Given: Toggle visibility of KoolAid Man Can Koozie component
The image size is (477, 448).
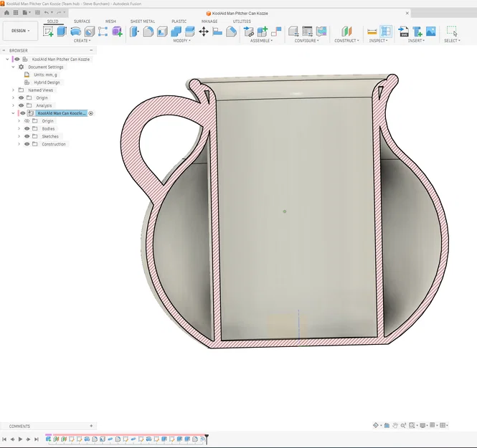Looking at the screenshot, I should (x=23, y=113).
